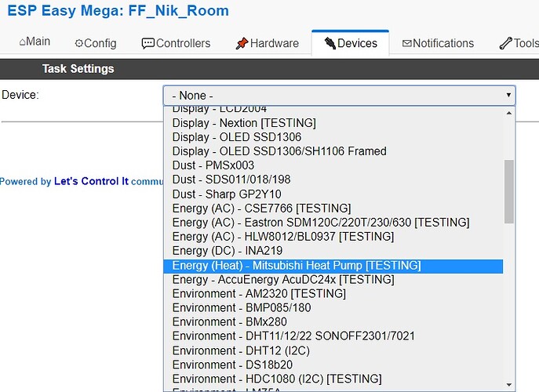This screenshot has height=392, width=539.
Task: Go to the Hardware tab
Action: click(x=267, y=43)
